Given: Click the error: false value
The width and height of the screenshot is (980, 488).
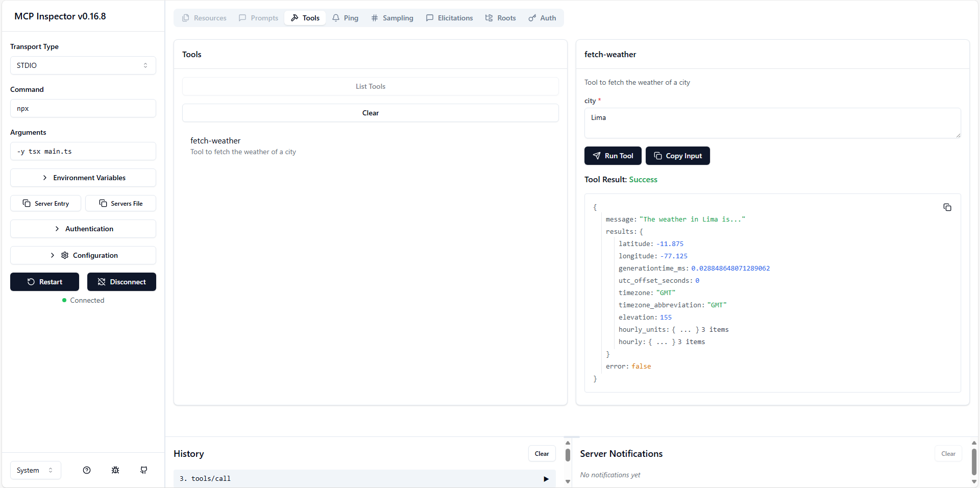Looking at the screenshot, I should point(641,367).
